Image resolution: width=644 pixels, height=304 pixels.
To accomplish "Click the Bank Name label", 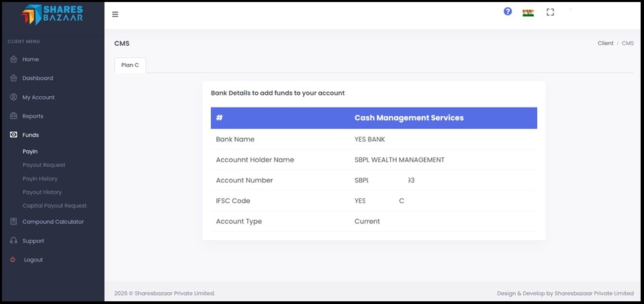I will [x=235, y=139].
